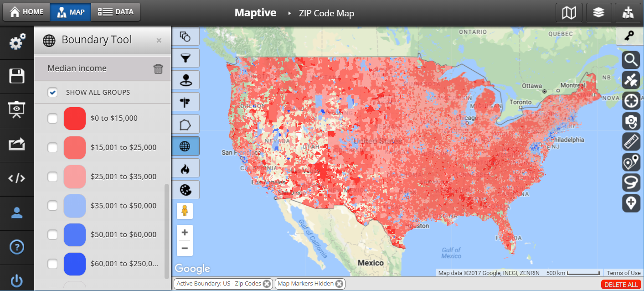
Task: Delete the Median income boundary
Action: 158,69
